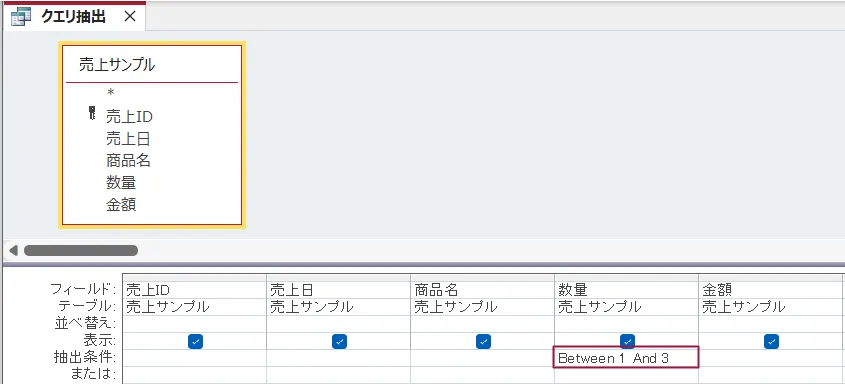This screenshot has height=384, width=845.
Task: Select the primary key icon beside 売上ID
Action: 92,113
